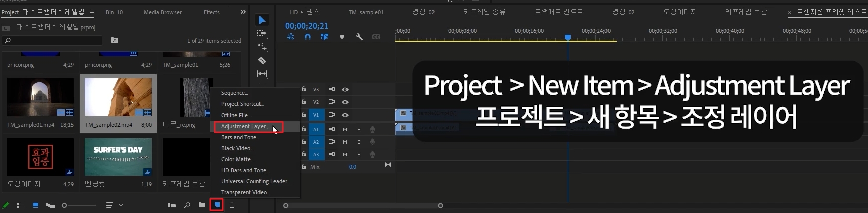Viewport: 868px width, 213px height.
Task: Select the TM_sample01.mp4 thumbnail
Action: click(40, 97)
